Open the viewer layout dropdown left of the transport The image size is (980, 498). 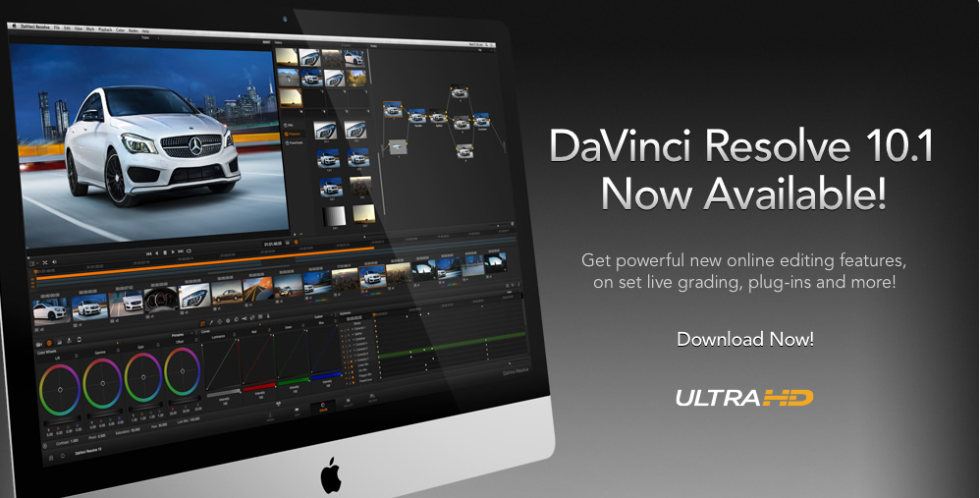[x=31, y=263]
